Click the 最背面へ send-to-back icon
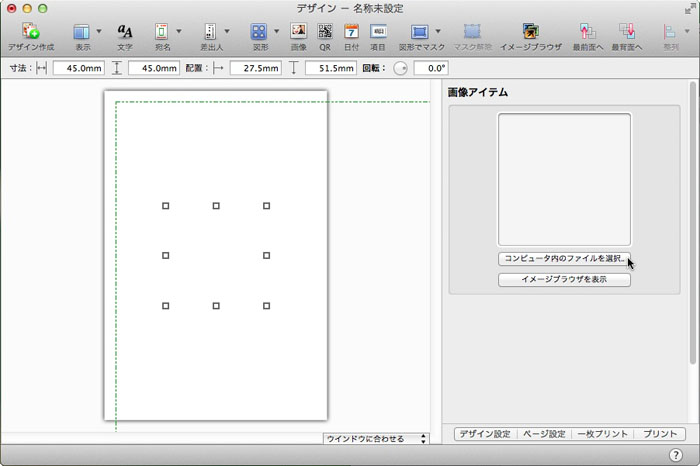 [628, 32]
